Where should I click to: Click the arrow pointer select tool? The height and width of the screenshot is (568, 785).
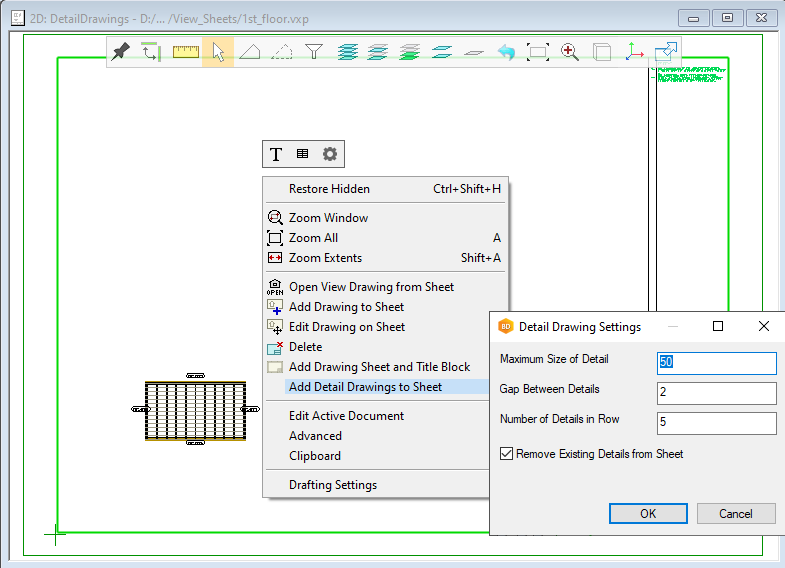[218, 52]
